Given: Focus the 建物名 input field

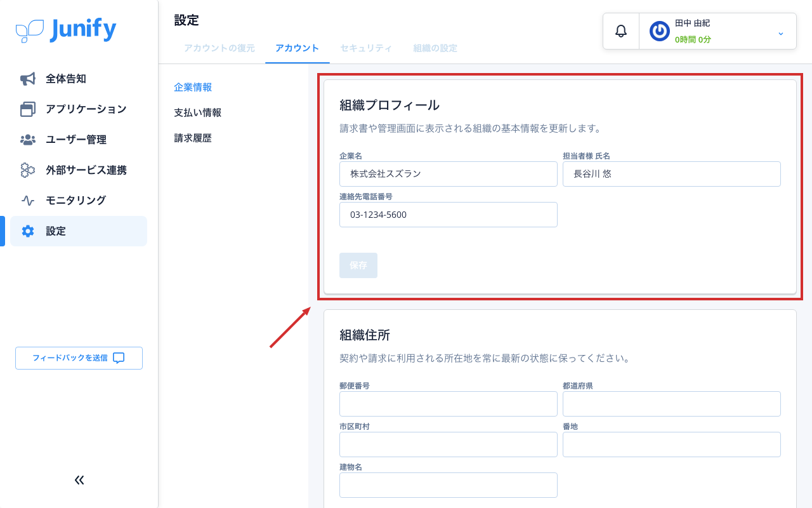Looking at the screenshot, I should pos(449,485).
